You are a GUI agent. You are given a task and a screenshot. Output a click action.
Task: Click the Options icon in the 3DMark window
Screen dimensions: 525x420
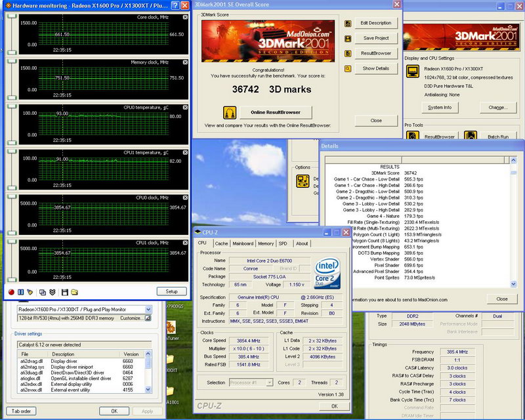(303, 181)
